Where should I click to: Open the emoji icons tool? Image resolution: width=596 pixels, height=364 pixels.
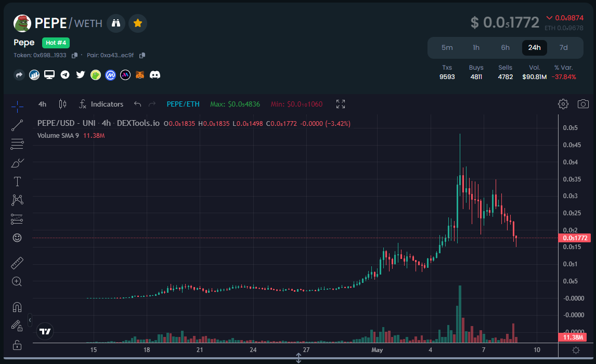click(x=17, y=238)
